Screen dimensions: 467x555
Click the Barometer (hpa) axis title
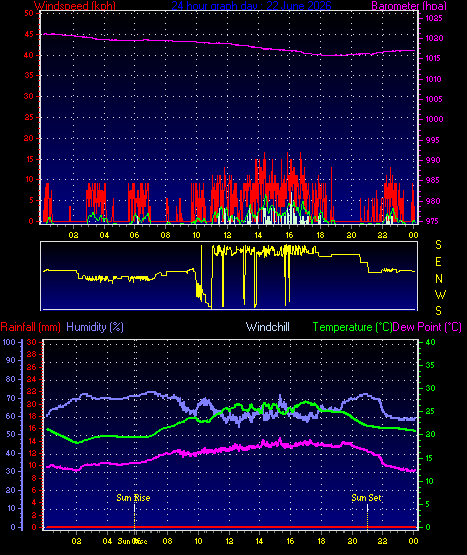click(x=409, y=6)
